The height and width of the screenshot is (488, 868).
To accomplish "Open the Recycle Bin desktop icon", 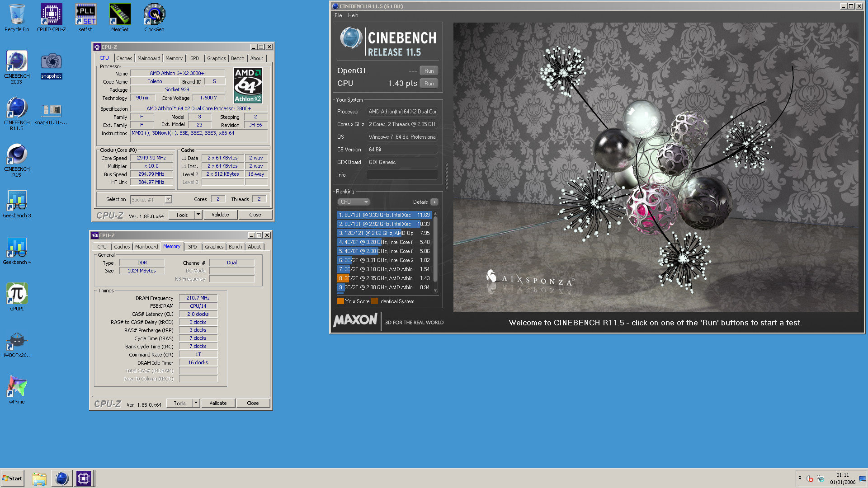I will [17, 18].
